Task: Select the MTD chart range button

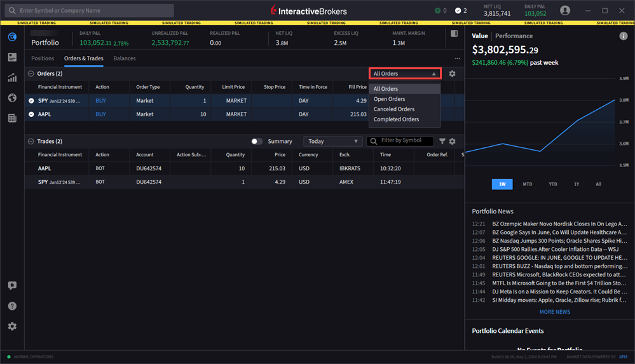Action: tap(528, 184)
